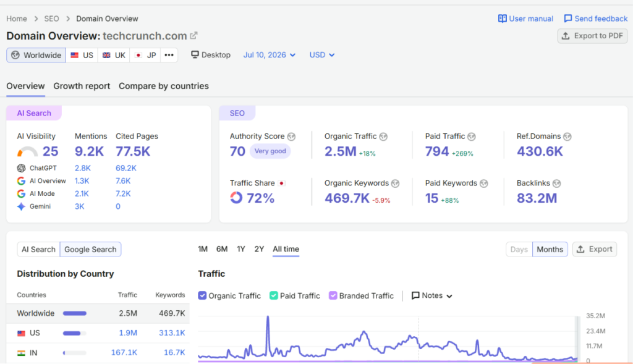
Task: Click the Gemini sparkle icon
Action: tap(21, 206)
